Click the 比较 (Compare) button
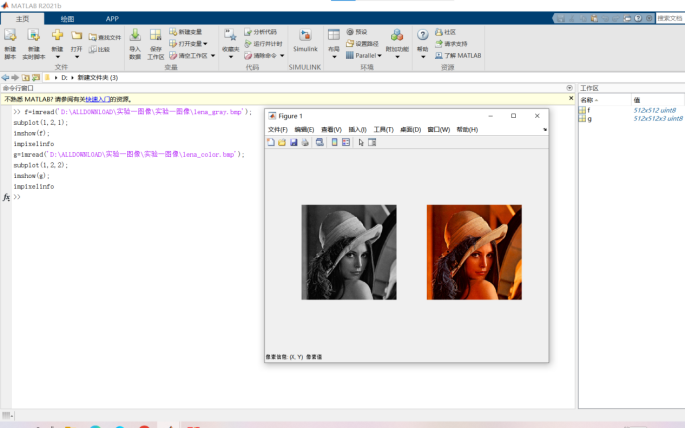This screenshot has width=685, height=428. coord(99,49)
